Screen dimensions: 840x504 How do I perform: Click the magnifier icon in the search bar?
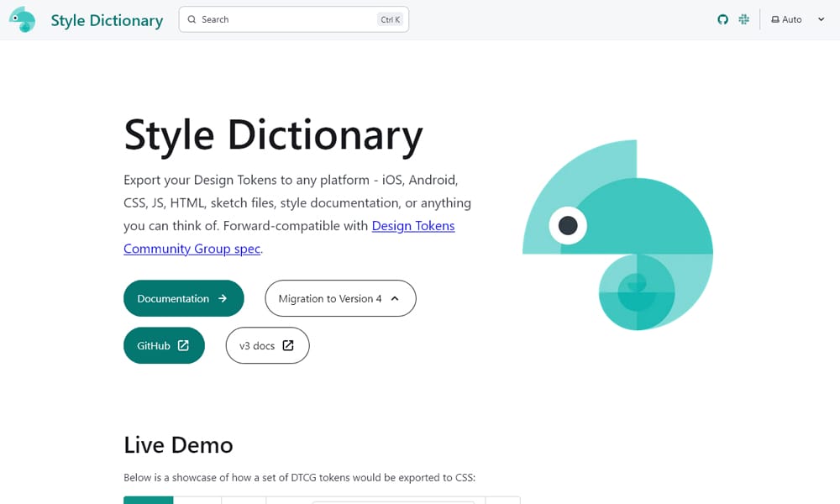pos(192,18)
